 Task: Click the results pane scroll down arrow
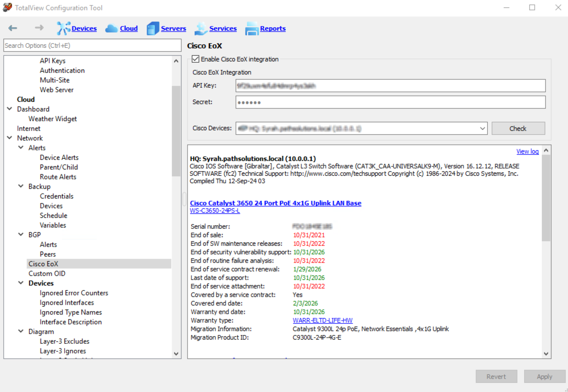(x=546, y=354)
